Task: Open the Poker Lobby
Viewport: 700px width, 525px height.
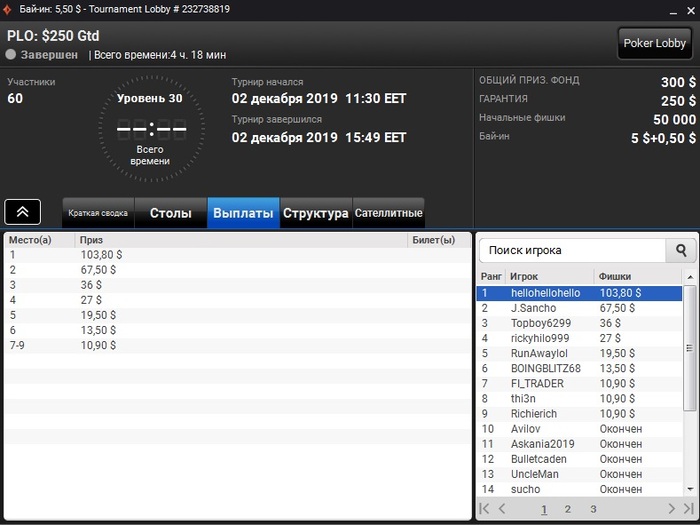Action: coord(654,43)
